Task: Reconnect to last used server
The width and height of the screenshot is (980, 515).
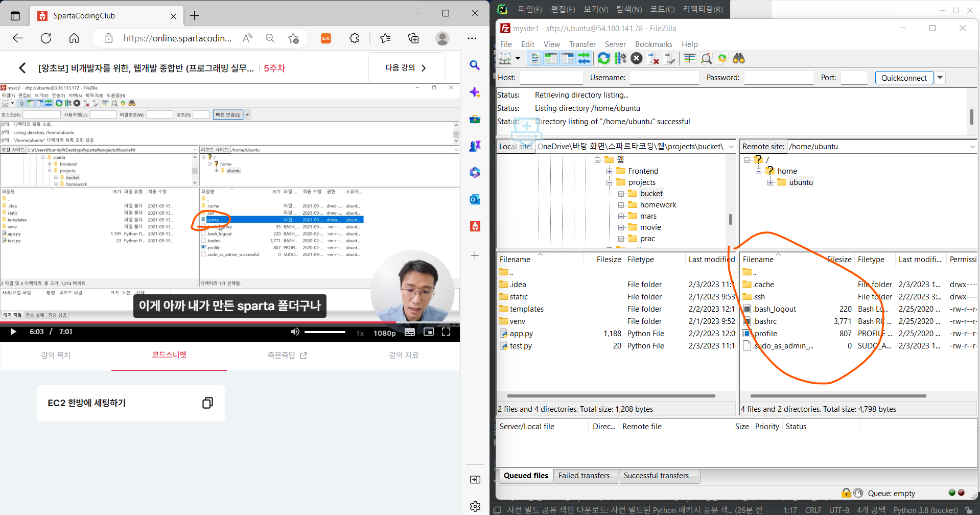Action: pos(669,59)
